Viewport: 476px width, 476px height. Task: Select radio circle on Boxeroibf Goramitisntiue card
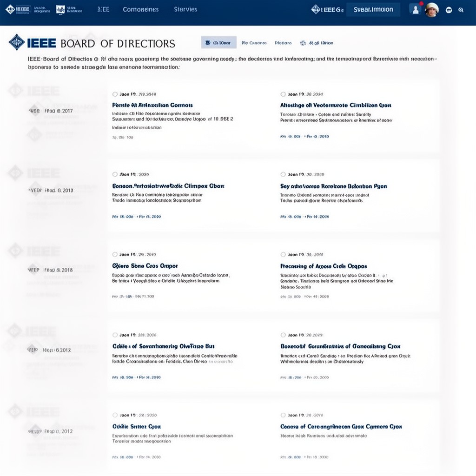[x=283, y=335]
